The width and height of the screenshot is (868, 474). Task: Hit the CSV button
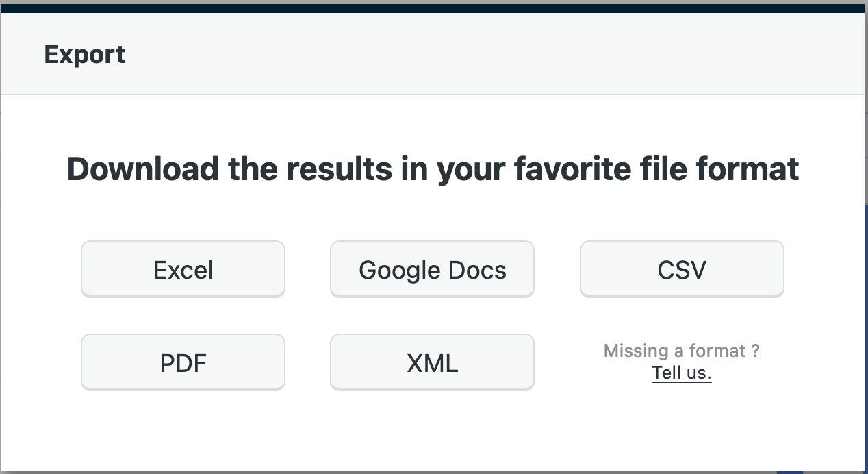pyautogui.click(x=682, y=269)
